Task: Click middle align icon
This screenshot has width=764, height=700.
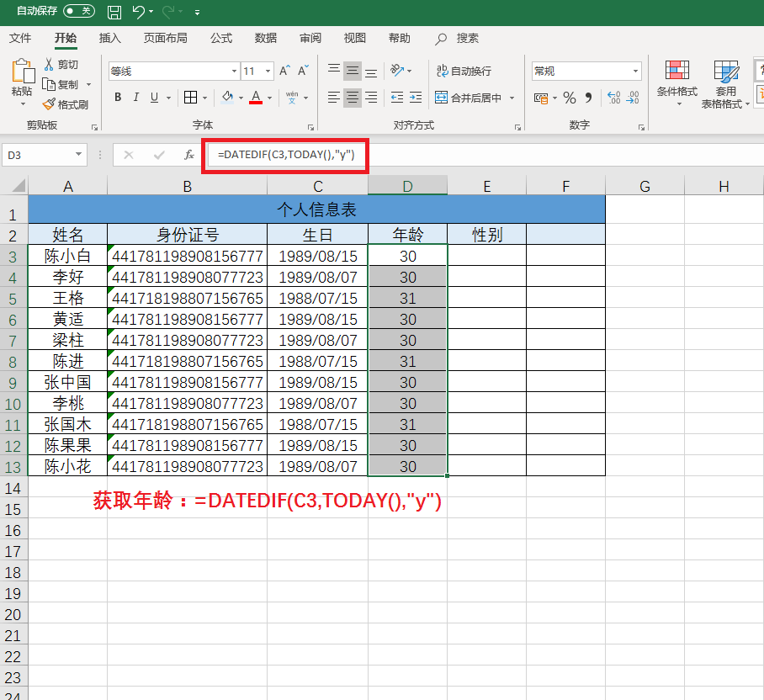Action: pyautogui.click(x=353, y=72)
